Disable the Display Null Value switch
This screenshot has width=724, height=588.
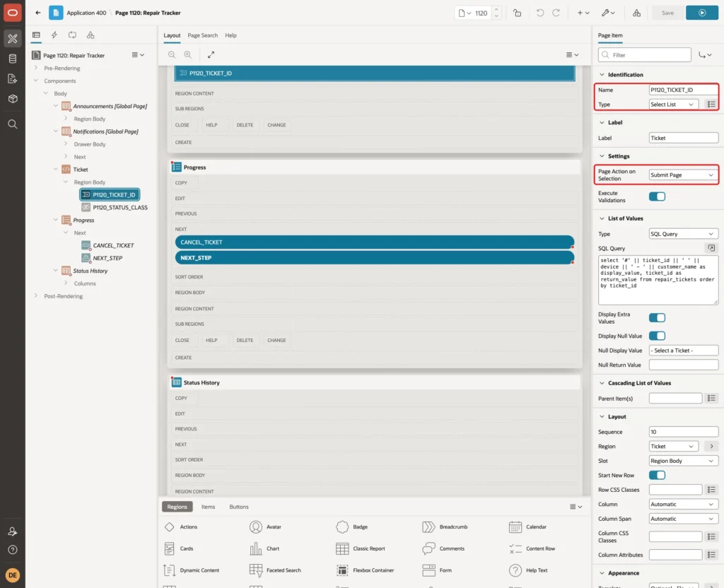(657, 336)
